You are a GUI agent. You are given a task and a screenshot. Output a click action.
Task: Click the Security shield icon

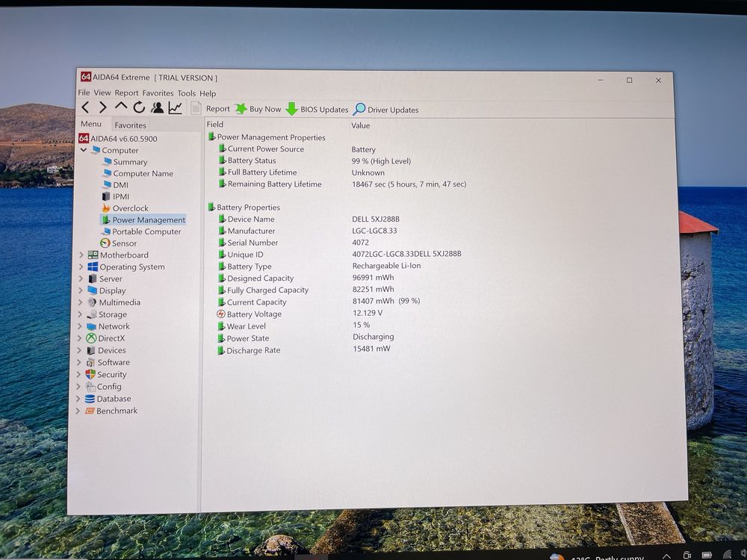(90, 374)
